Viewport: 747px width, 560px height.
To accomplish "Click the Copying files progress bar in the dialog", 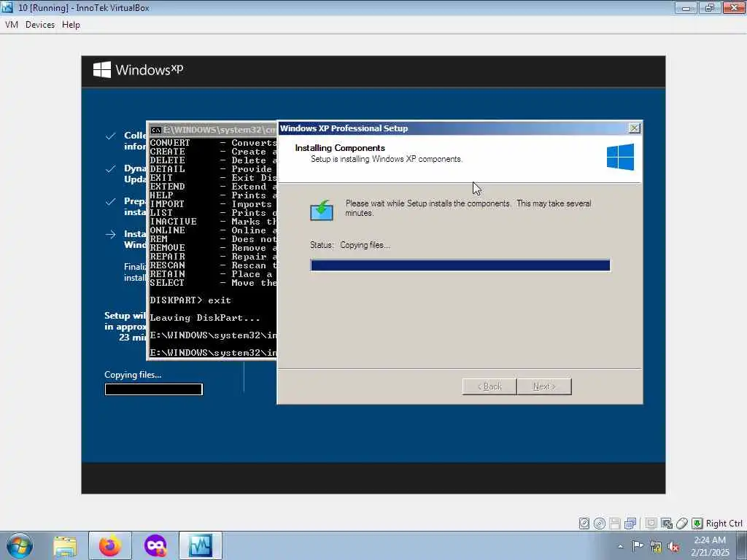I will (x=460, y=265).
